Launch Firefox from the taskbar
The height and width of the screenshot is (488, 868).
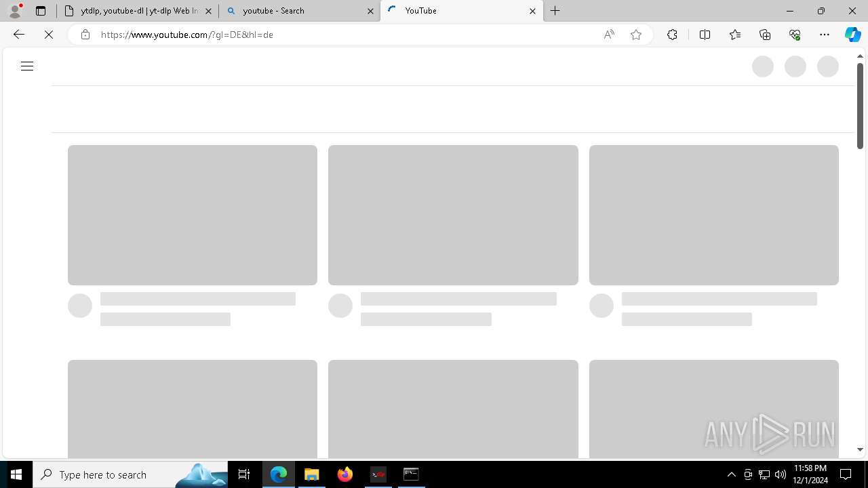[345, 474]
